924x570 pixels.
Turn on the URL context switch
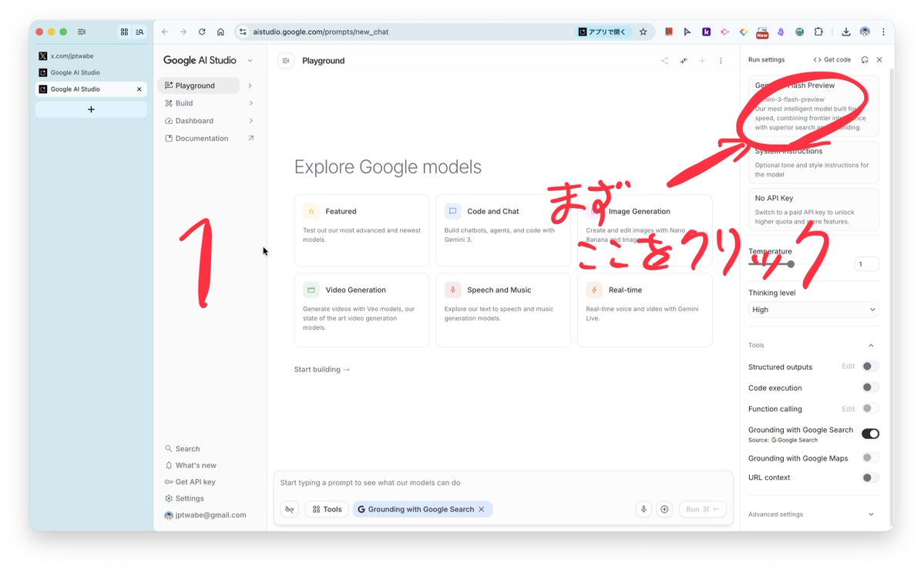[x=870, y=478]
